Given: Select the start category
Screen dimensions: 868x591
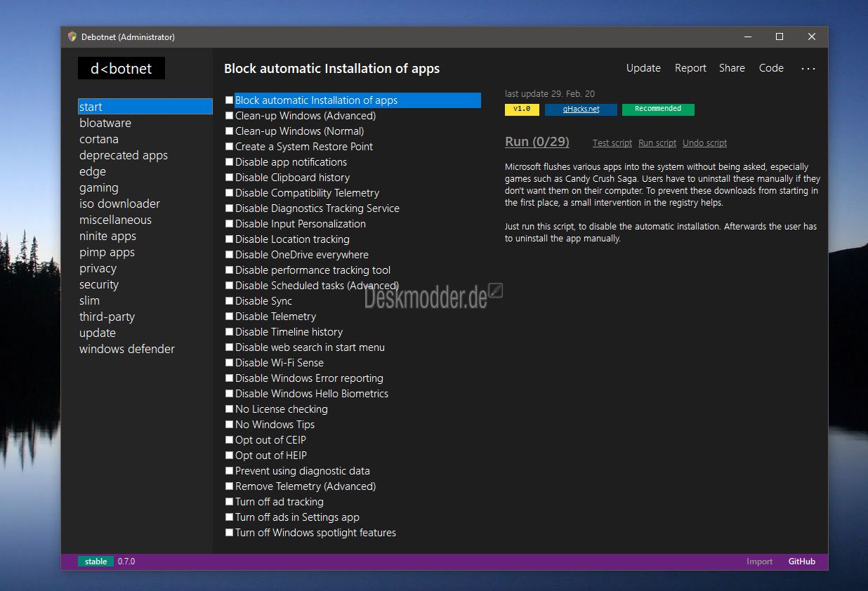Looking at the screenshot, I should (x=145, y=107).
